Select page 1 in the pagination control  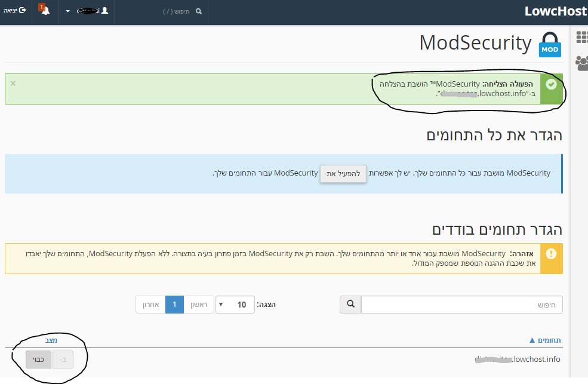[174, 305]
